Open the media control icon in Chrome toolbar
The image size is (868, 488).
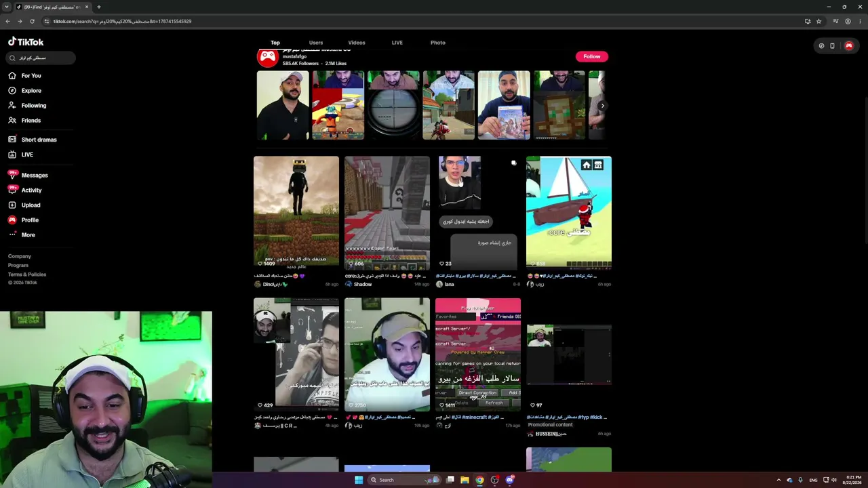tap(836, 21)
